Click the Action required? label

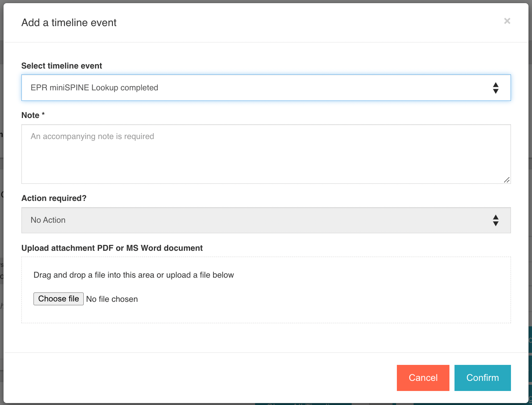click(x=54, y=198)
